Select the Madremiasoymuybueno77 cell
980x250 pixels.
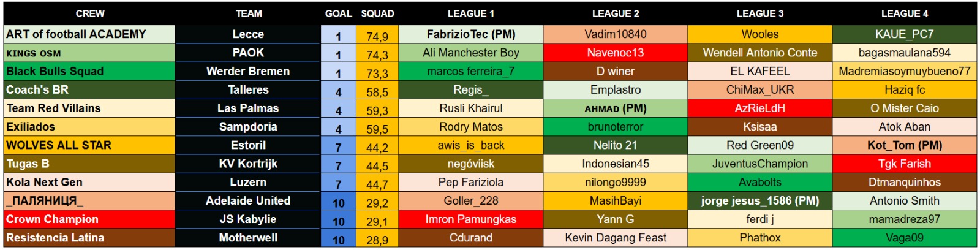[904, 71]
